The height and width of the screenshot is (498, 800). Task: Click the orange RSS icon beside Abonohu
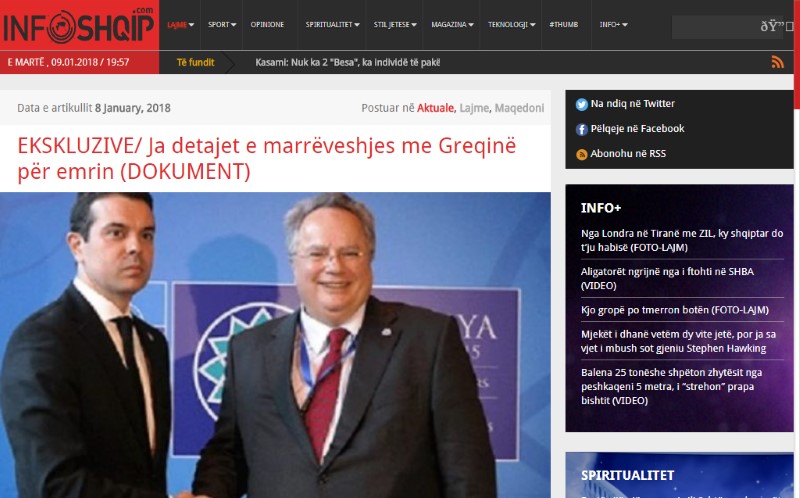[582, 154]
